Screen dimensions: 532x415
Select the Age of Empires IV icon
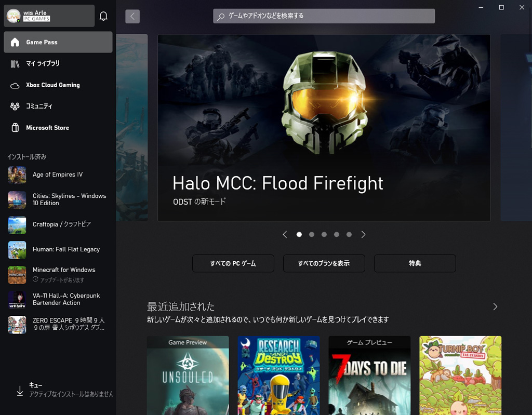coord(17,175)
